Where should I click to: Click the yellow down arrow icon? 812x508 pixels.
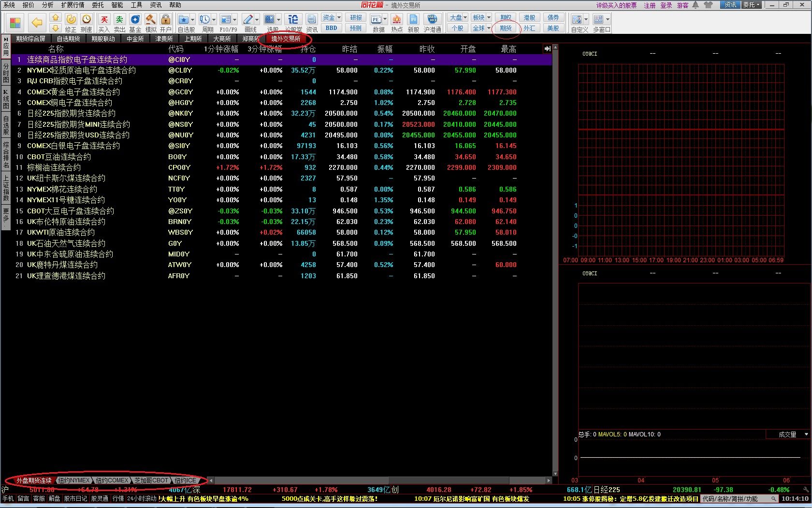(56, 28)
